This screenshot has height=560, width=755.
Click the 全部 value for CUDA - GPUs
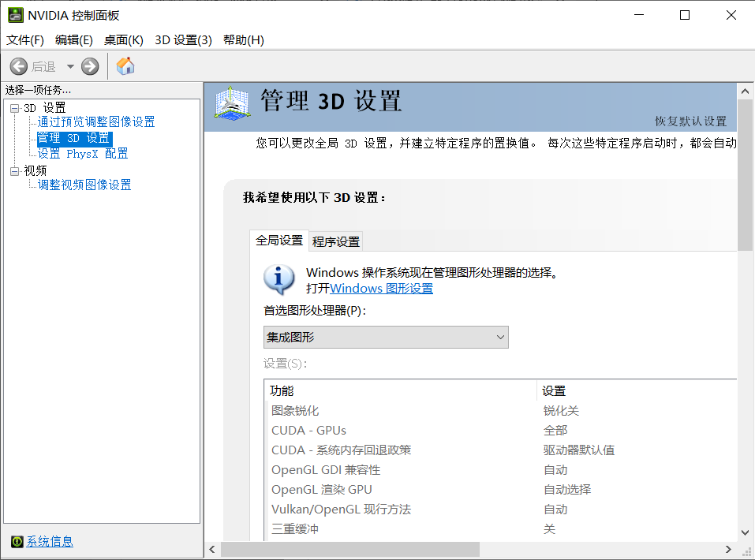tap(555, 431)
